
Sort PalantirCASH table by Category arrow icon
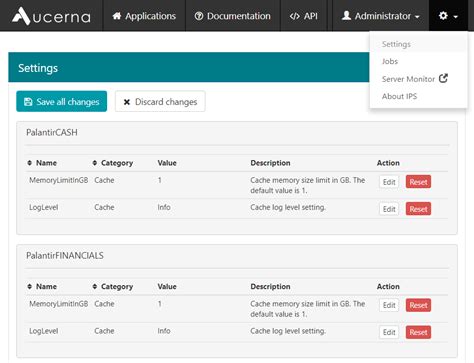95,163
